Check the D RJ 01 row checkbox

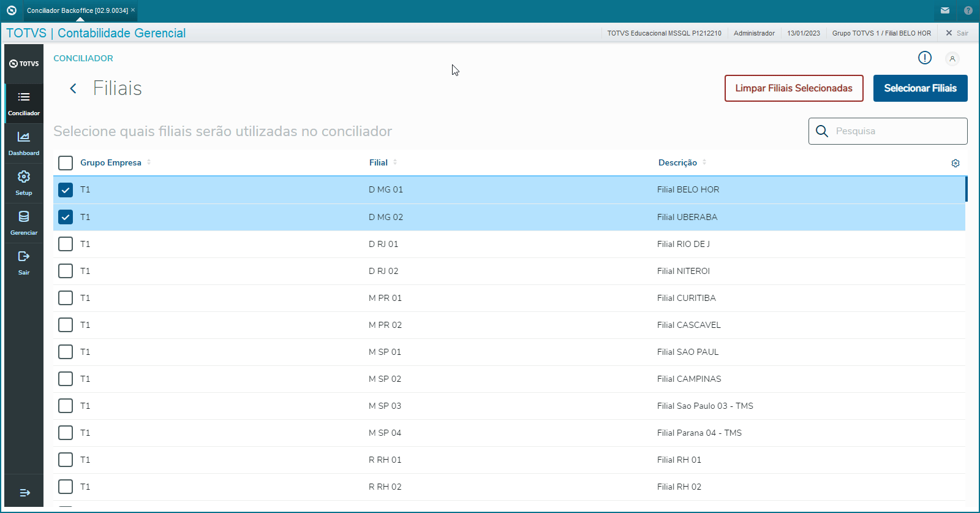point(66,244)
